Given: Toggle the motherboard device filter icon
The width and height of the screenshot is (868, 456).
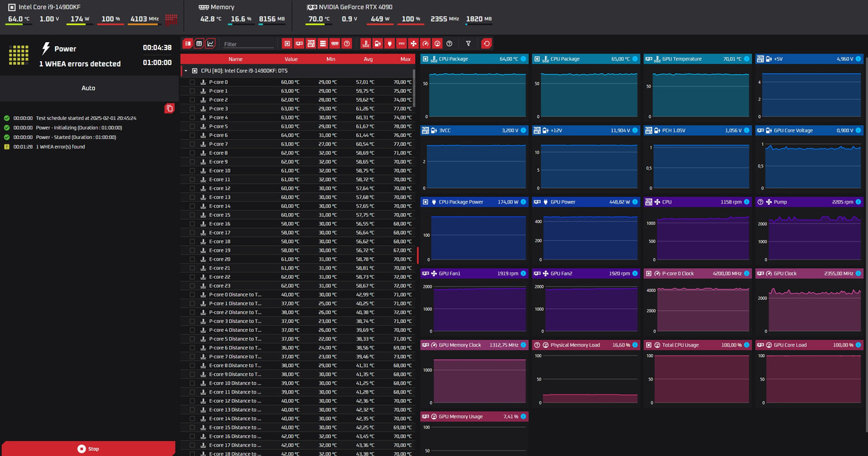Looking at the screenshot, I should 311,43.
